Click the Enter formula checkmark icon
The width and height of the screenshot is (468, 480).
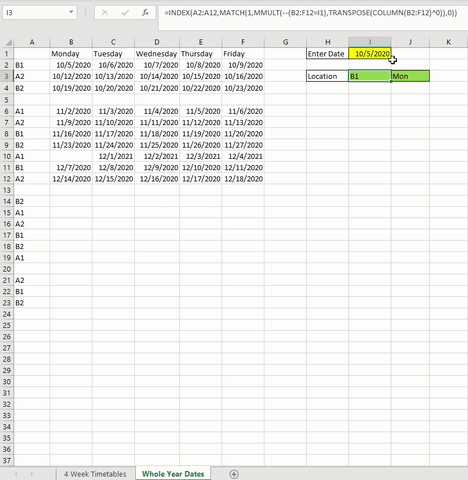coord(125,13)
